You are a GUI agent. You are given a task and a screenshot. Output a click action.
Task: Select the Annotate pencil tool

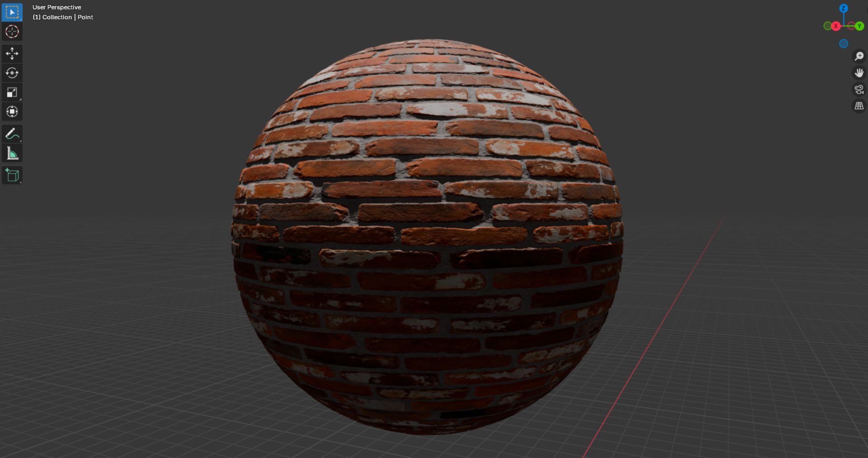12,133
